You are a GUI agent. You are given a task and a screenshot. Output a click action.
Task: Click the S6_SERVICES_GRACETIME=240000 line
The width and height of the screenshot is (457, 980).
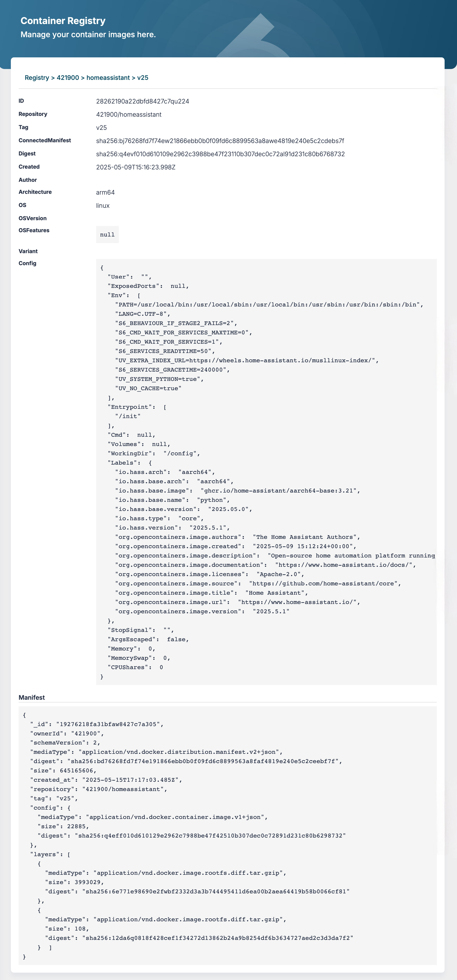point(172,370)
